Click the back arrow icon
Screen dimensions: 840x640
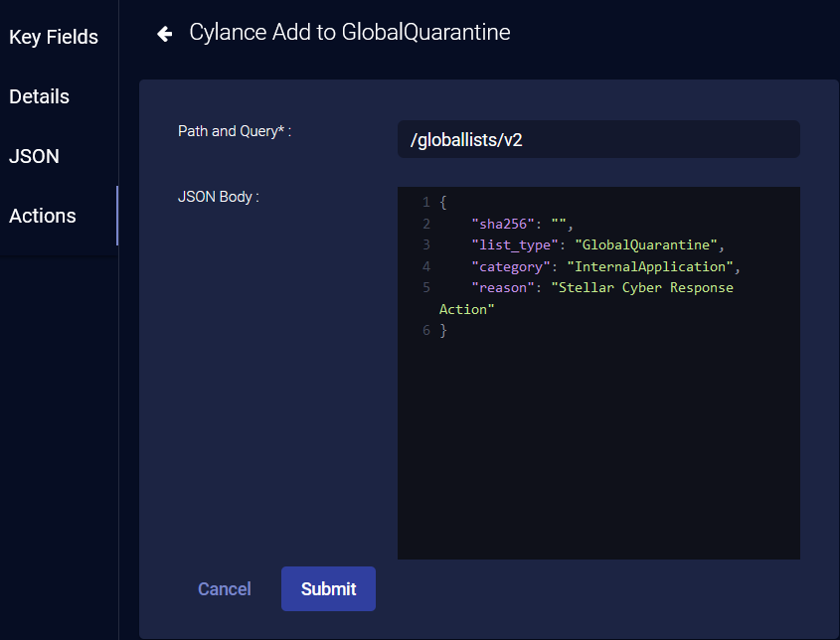pos(164,34)
